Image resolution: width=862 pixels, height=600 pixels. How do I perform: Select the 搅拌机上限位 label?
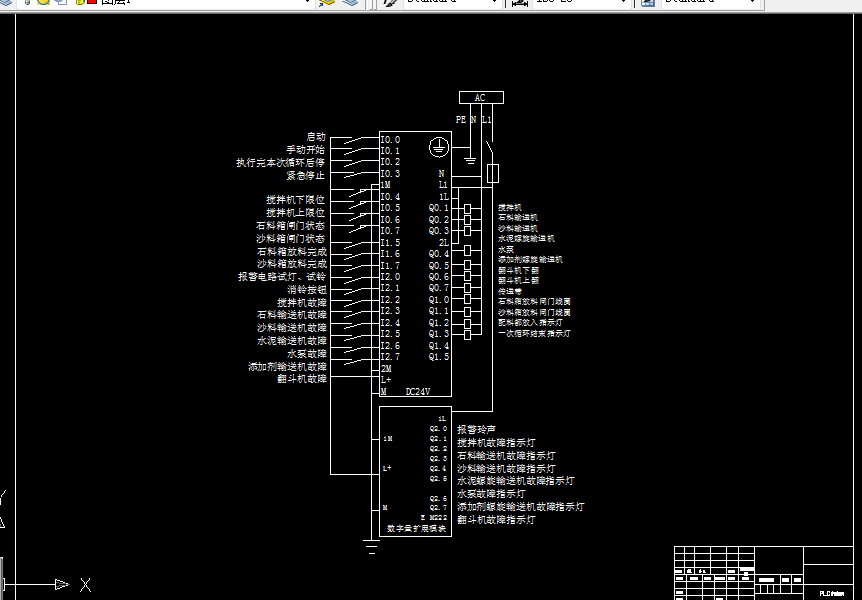click(295, 212)
